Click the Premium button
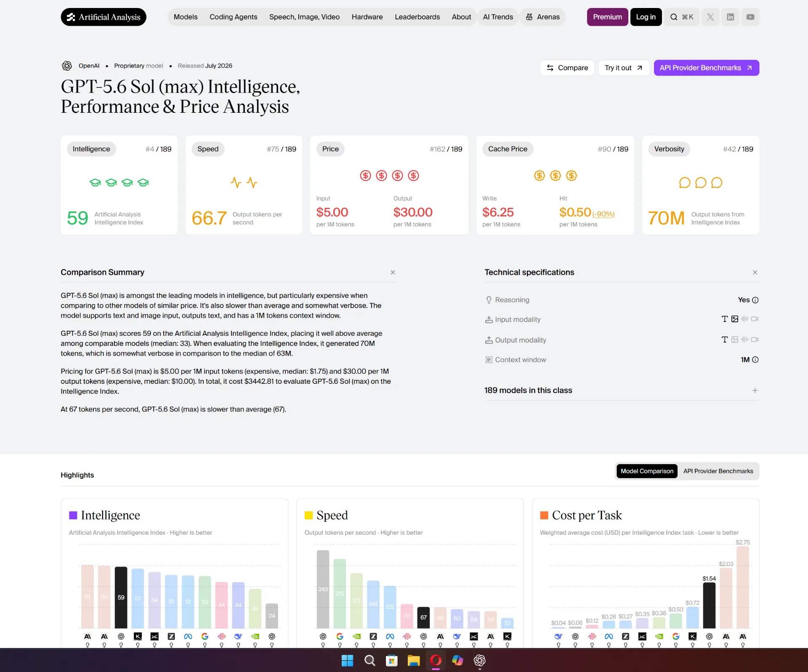 click(x=607, y=17)
